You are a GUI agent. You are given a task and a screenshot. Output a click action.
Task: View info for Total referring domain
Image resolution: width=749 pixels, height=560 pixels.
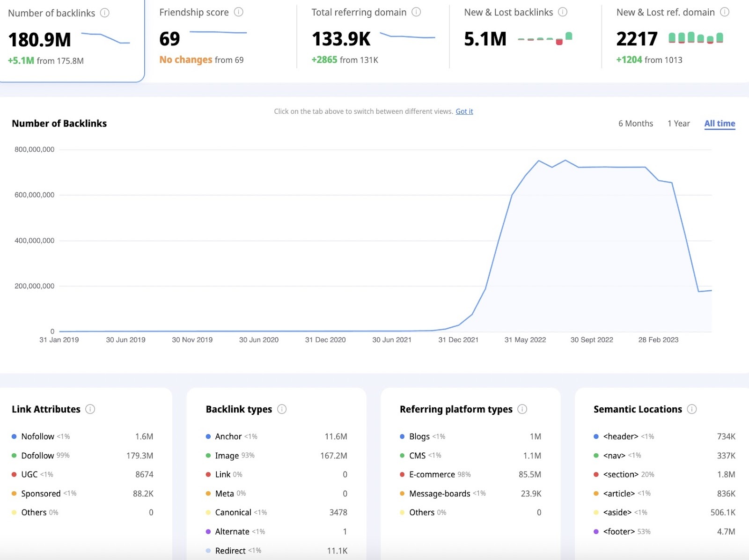tap(416, 13)
